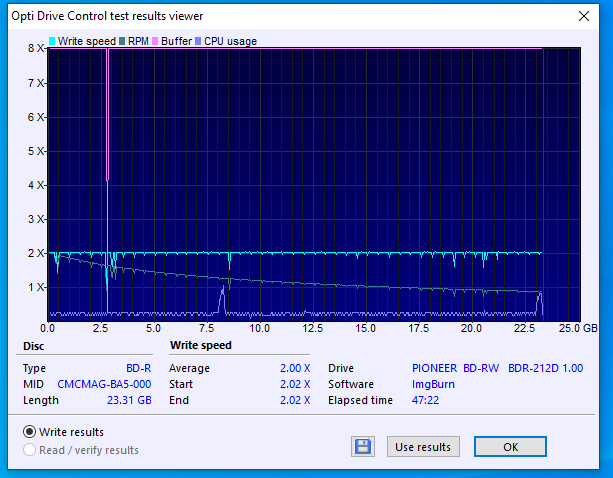The height and width of the screenshot is (478, 613).
Task: Close the test results viewer window
Action: pos(584,16)
